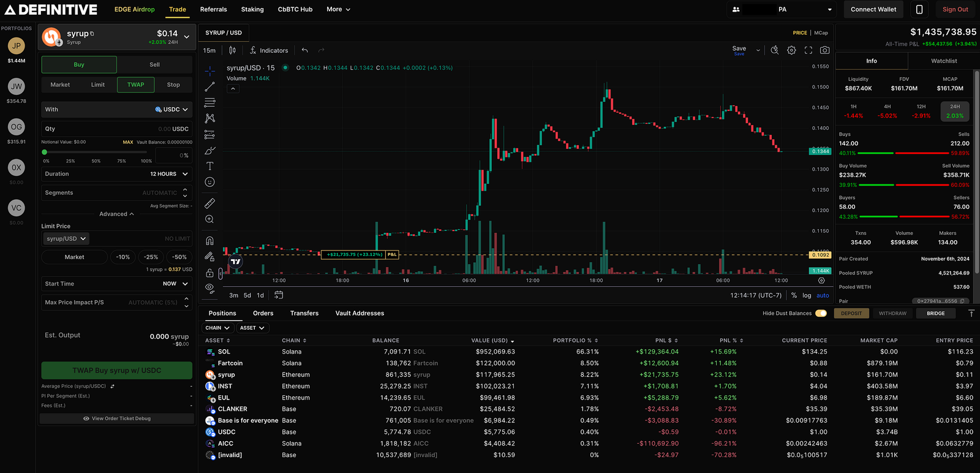Screen dimensions: 980x473
Task: Open candlestick chart style selector
Action: pyautogui.click(x=232, y=50)
